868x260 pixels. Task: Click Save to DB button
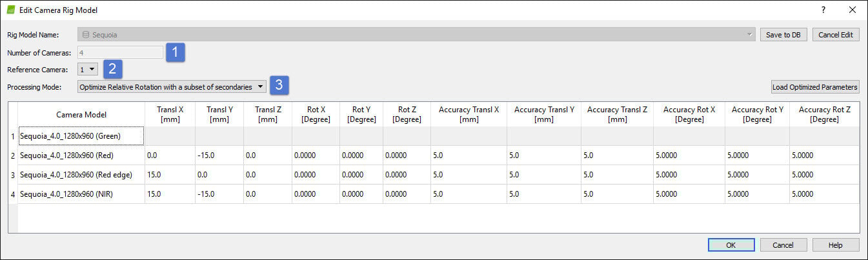click(783, 35)
